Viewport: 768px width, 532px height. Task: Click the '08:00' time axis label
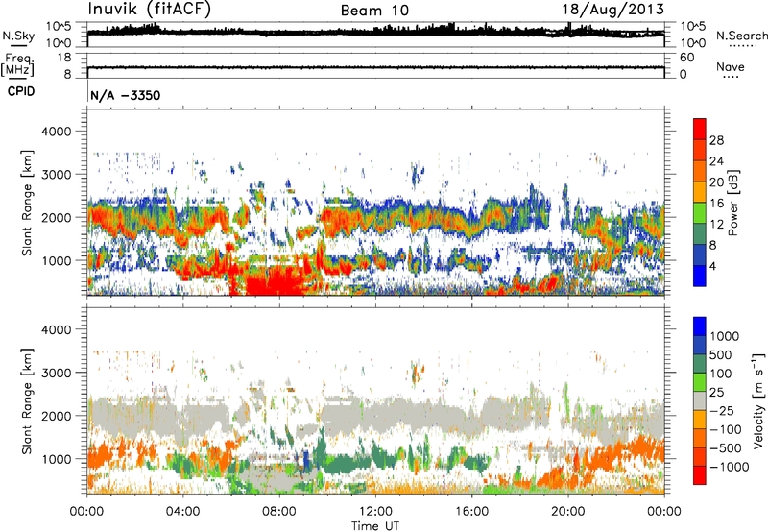click(x=279, y=512)
